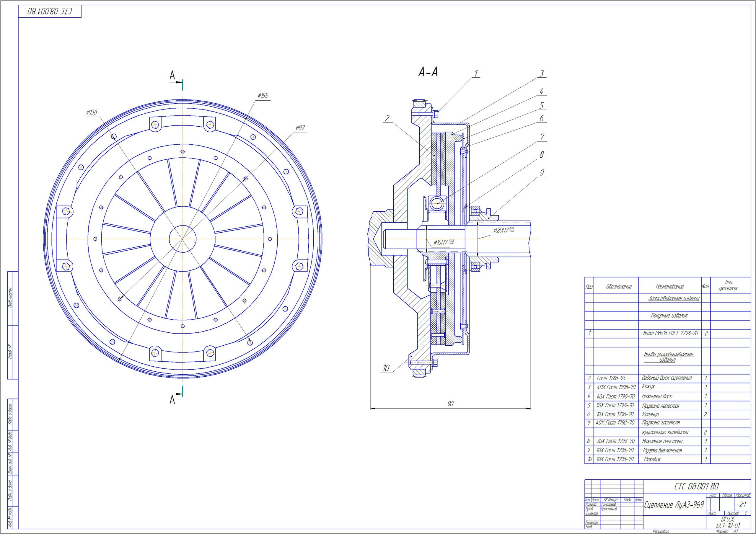Click the "Пружина гасителя" name cell
Viewport: 756px width, 534px height.
(661, 422)
